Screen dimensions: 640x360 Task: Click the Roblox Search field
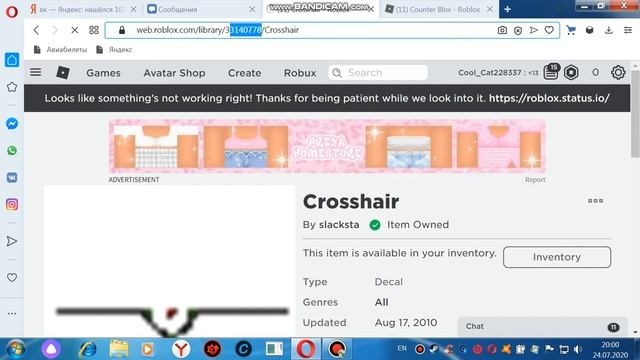[378, 73]
